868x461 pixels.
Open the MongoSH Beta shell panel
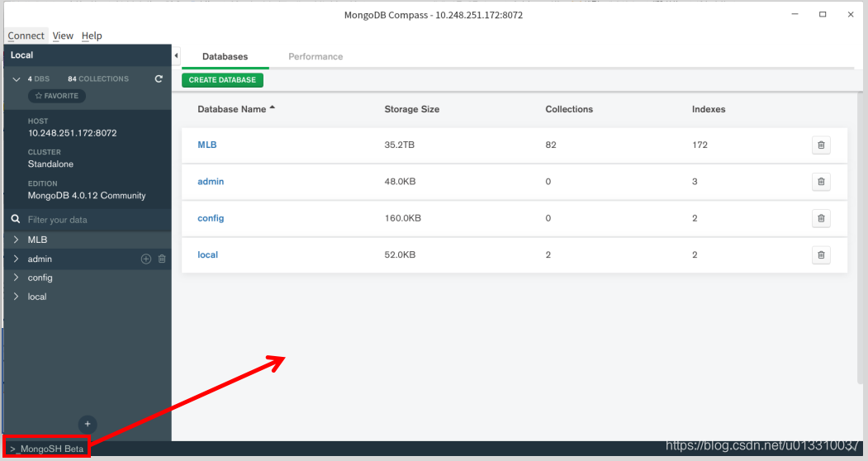coord(47,449)
